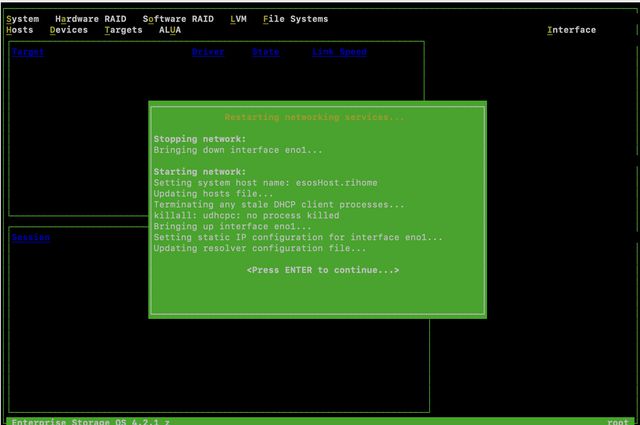Open the Hosts menu

[x=20, y=30]
